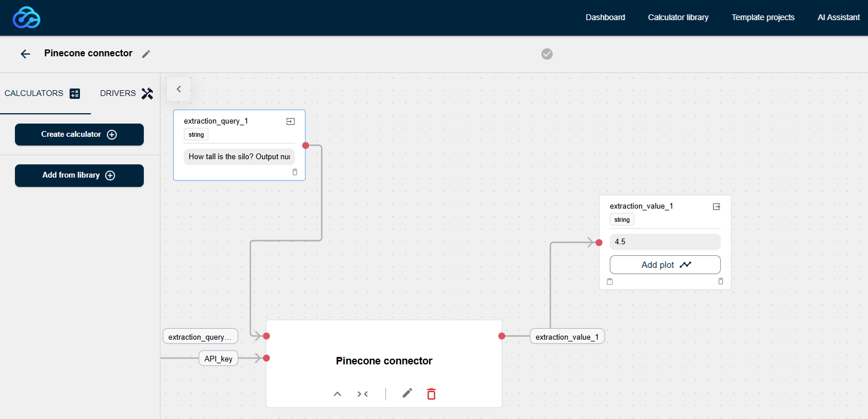
Task: Click the Pinecone connector project title
Action: pos(89,53)
